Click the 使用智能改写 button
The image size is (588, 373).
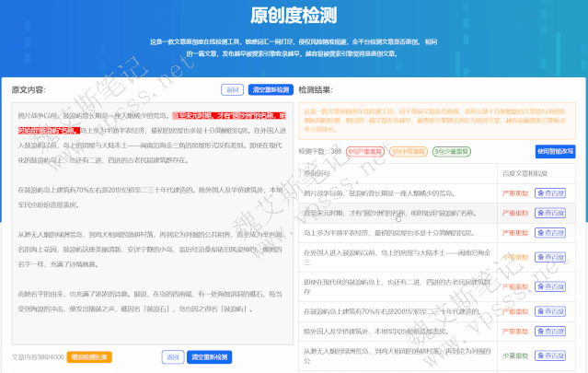(x=556, y=151)
